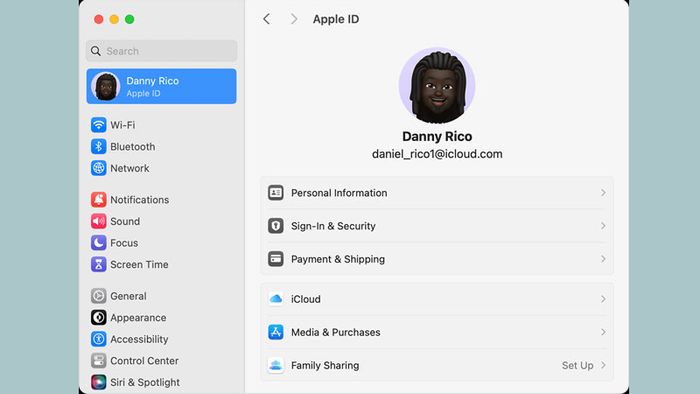Go back with the left arrow
The height and width of the screenshot is (394, 700).
pos(267,19)
